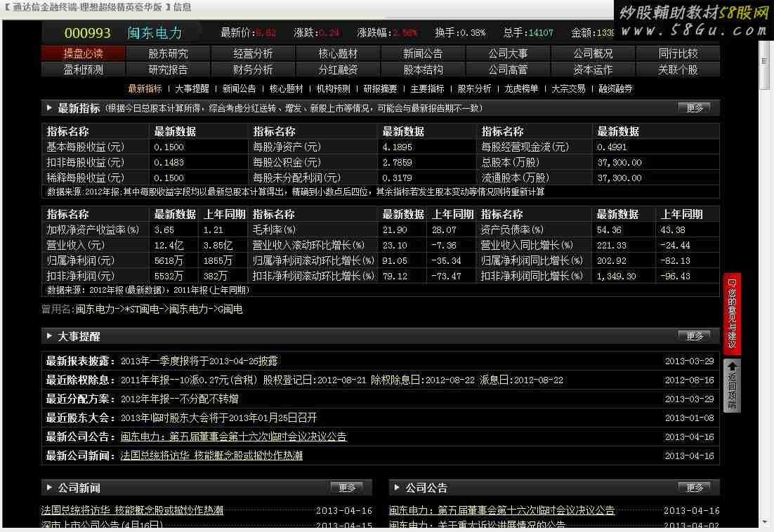Jump to 龙虎榜单 section
Viewport: 774px width, 532px height.
pyautogui.click(x=521, y=88)
